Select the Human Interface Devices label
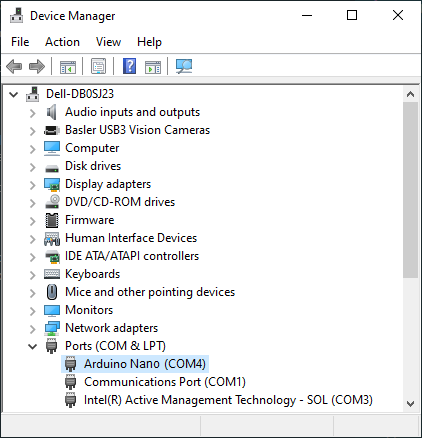Screen dimensions: 422x438 [x=131, y=238]
